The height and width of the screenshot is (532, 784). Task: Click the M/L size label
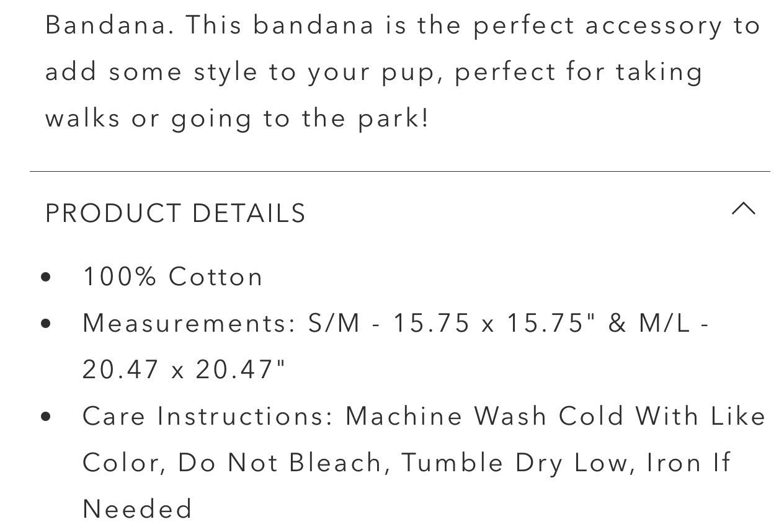pos(665,323)
